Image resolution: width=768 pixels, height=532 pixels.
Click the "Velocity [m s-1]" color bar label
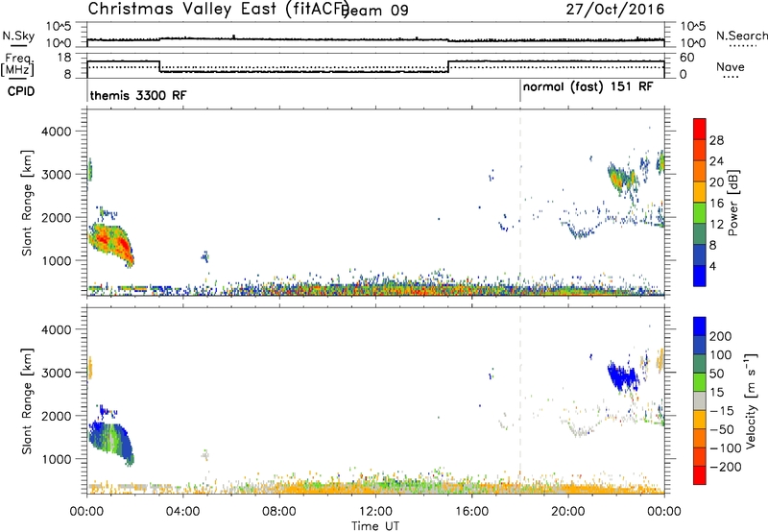750,400
